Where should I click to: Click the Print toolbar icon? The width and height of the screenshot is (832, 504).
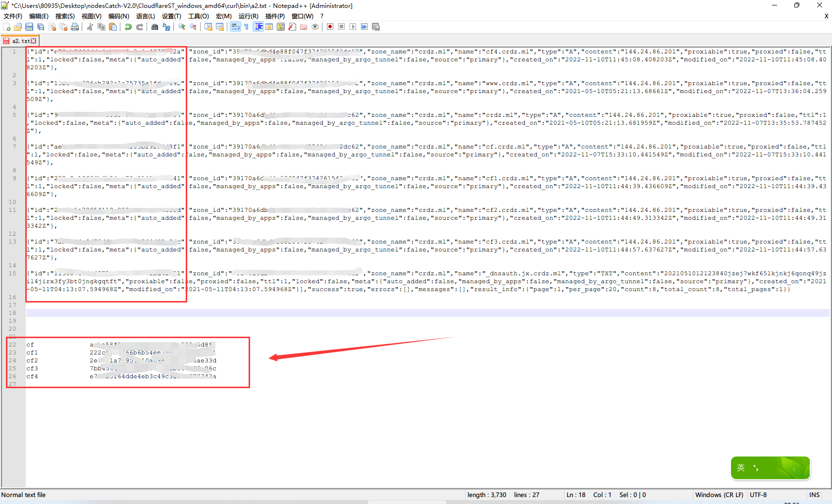pos(75,27)
